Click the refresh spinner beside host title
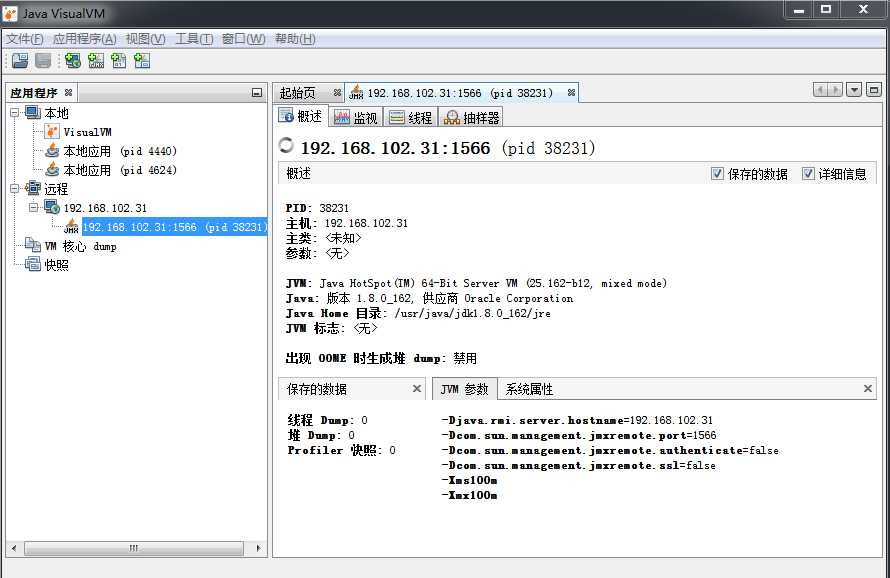 tap(287, 146)
